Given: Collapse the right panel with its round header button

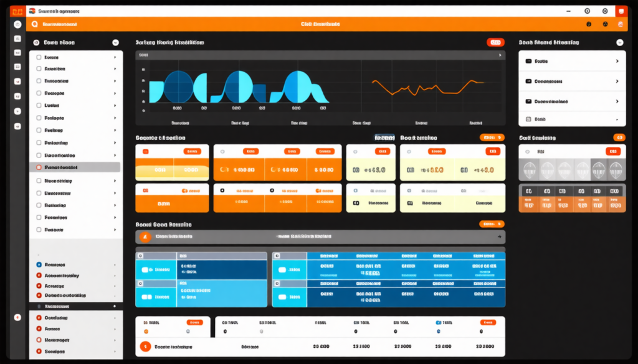Looking at the screenshot, I should click(620, 42).
